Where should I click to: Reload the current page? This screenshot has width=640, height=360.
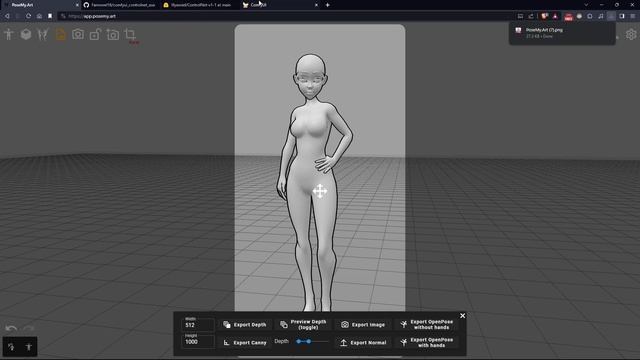tap(28, 16)
